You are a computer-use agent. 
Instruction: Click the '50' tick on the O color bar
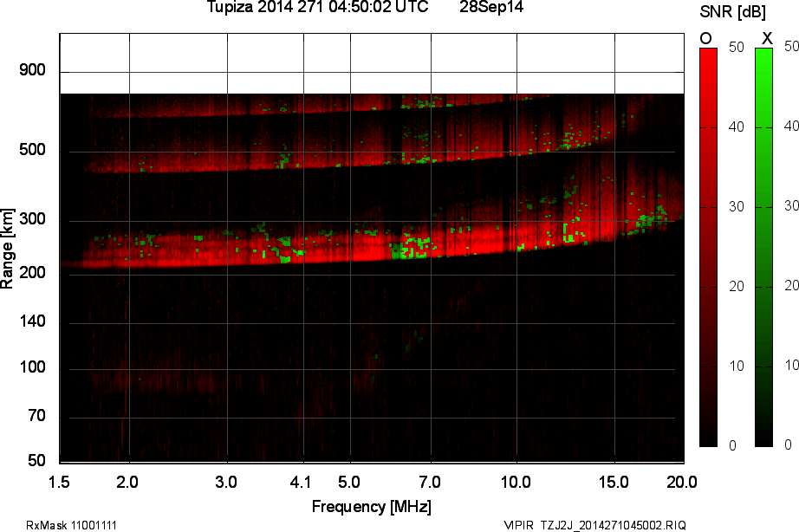pos(737,48)
